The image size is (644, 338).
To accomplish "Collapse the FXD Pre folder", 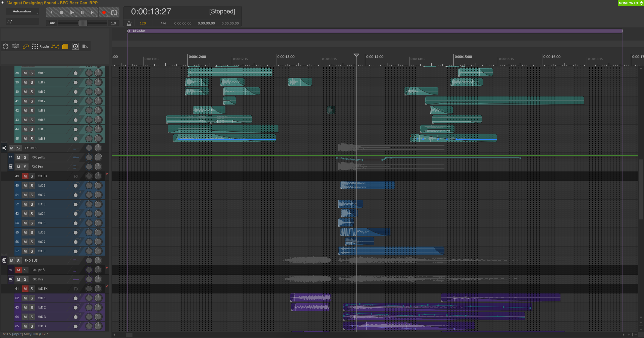I will (x=11, y=279).
